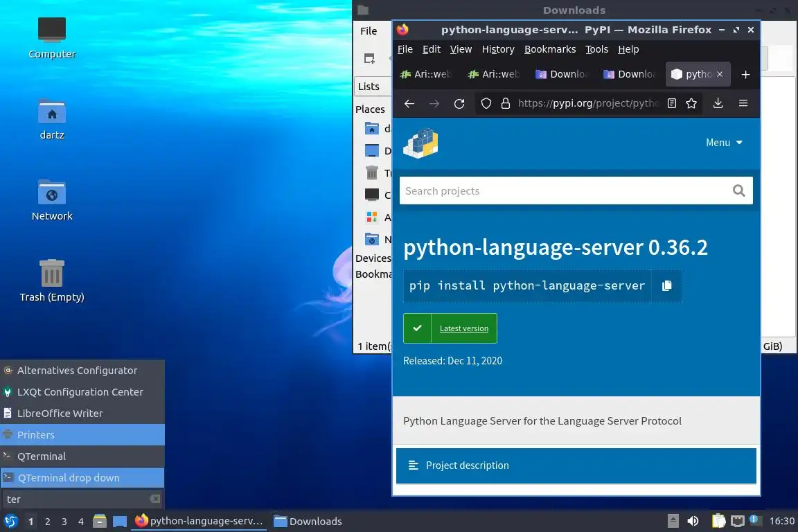Clear the menu search field text

click(154, 499)
